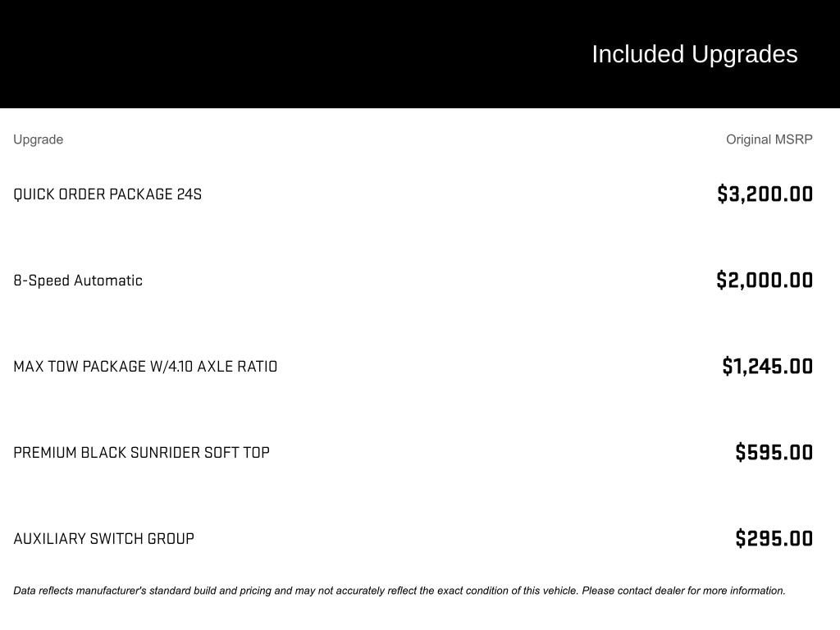Click "24S" in the Quick Order Package name
840x630 pixels.
(x=189, y=194)
